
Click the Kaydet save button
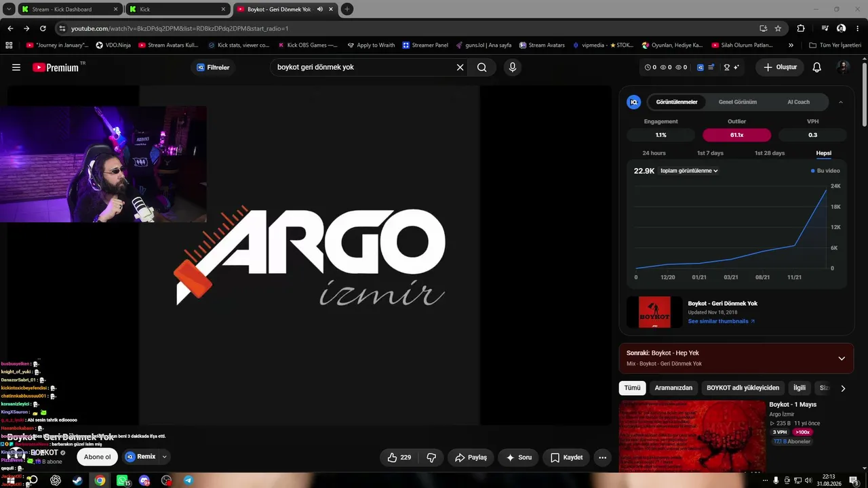coord(566,457)
